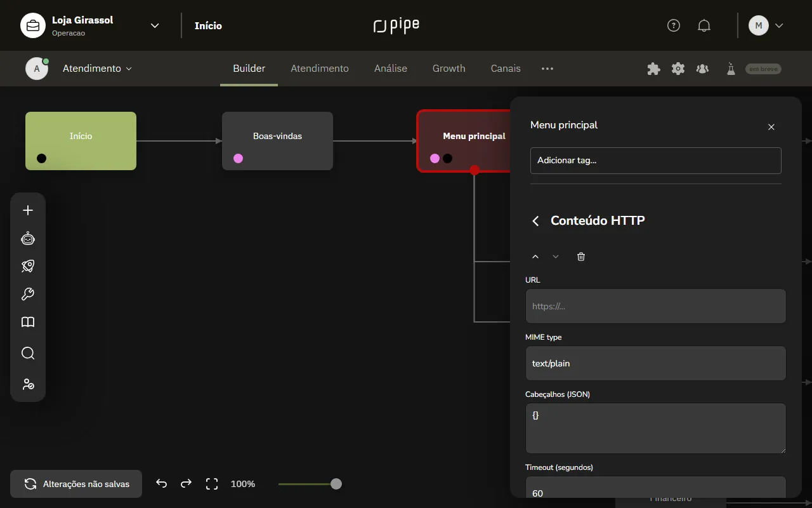Redo the last change
The image size is (812, 508).
click(x=186, y=484)
